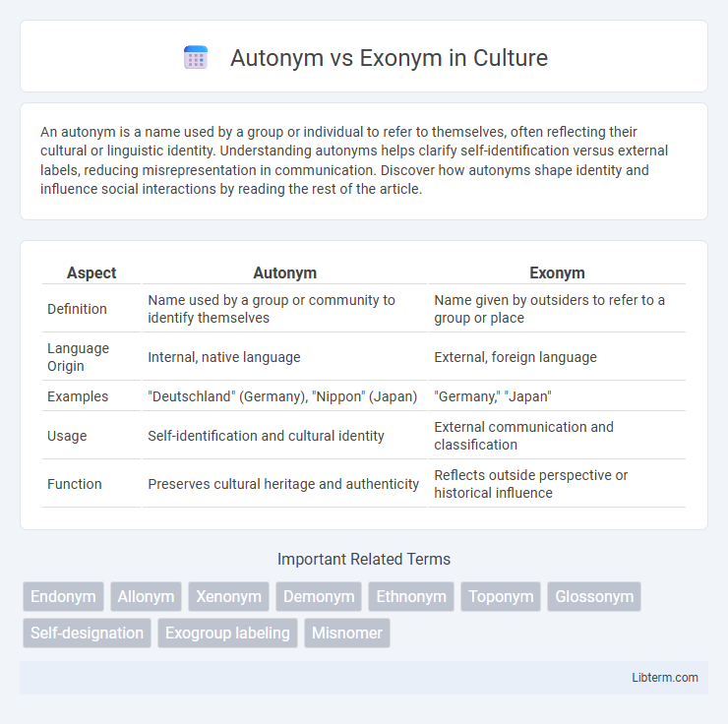This screenshot has width=728, height=724.
Task: Open the Glossonym tag
Action: pos(594,596)
